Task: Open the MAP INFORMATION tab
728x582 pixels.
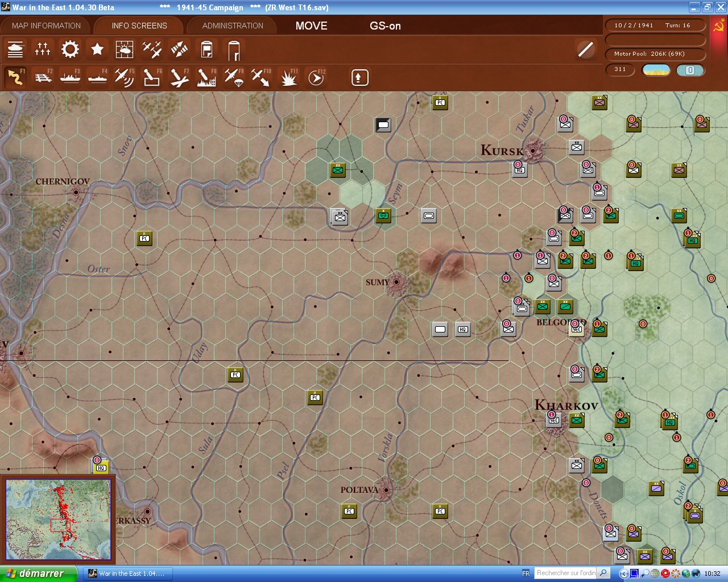Action: 46,26
